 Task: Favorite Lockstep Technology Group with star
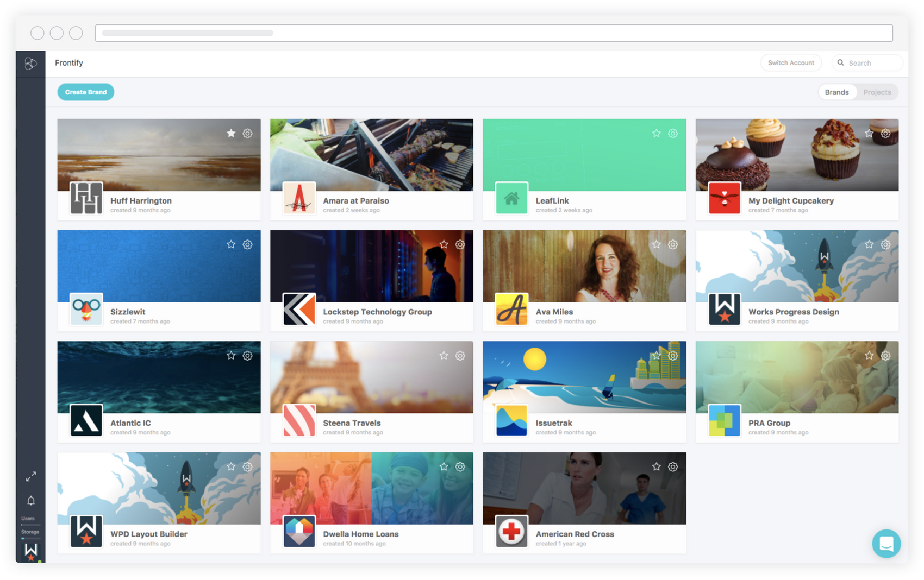[444, 245]
